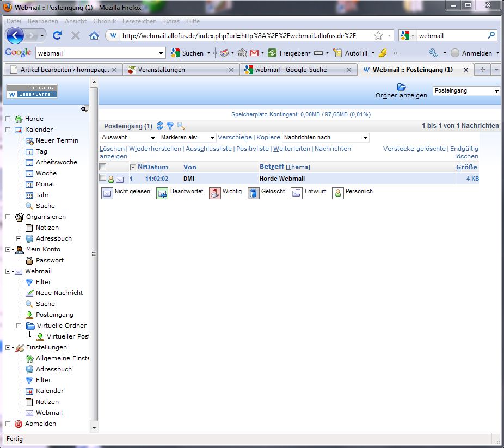The image size is (504, 448).
Task: Click the Firefox back arrow button
Action: point(15,35)
